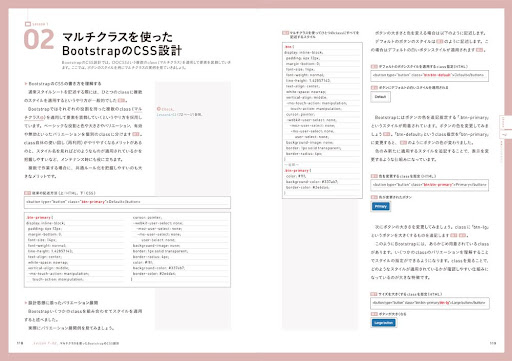512x361 pixels.
Task: Click section heading "設計思想に沿ったバリエーション展開"
Action: [61, 303]
